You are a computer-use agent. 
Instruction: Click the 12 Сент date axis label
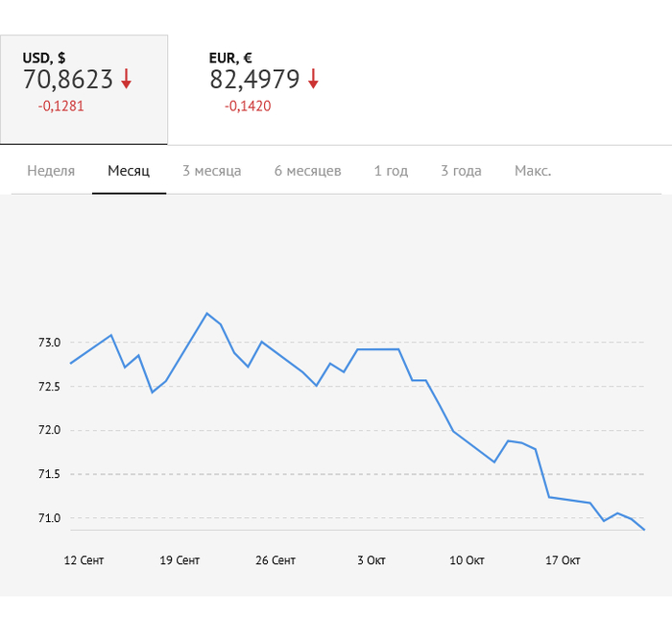click(84, 560)
